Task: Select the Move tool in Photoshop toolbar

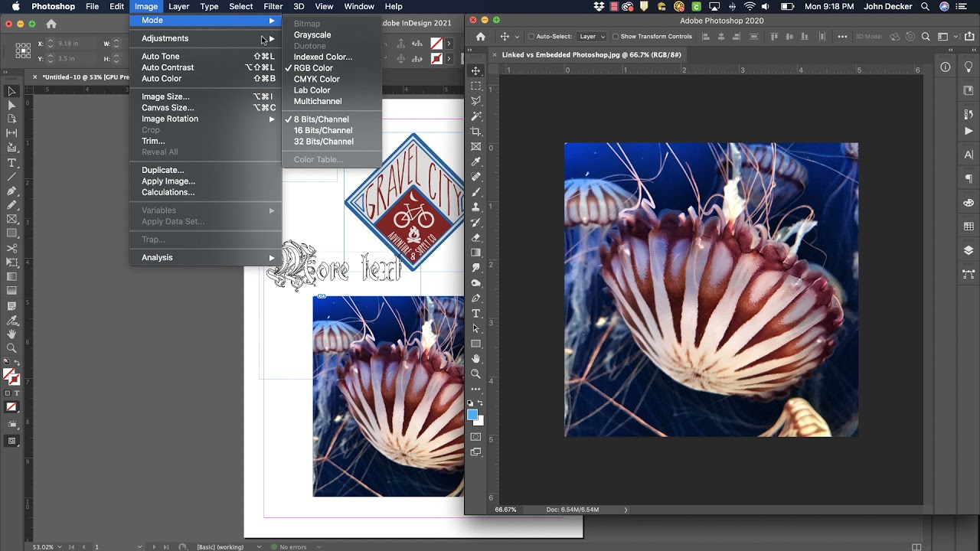Action: 475,70
